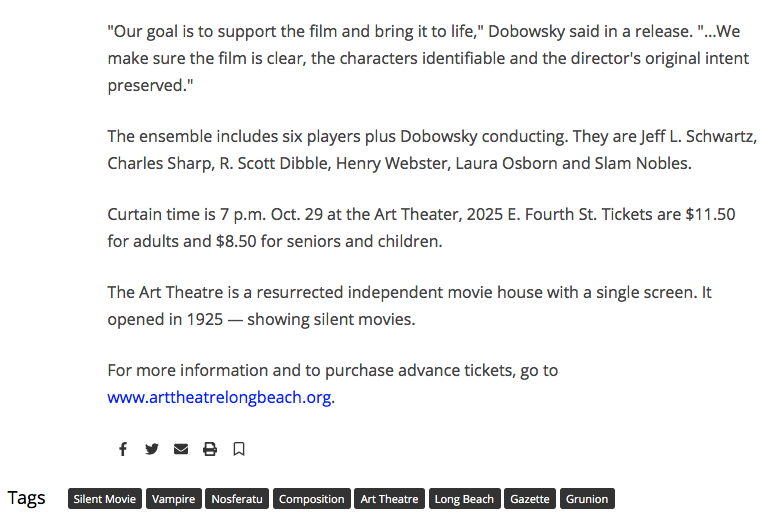The height and width of the screenshot is (525, 771).
Task: Share the article on Facebook
Action: point(123,449)
